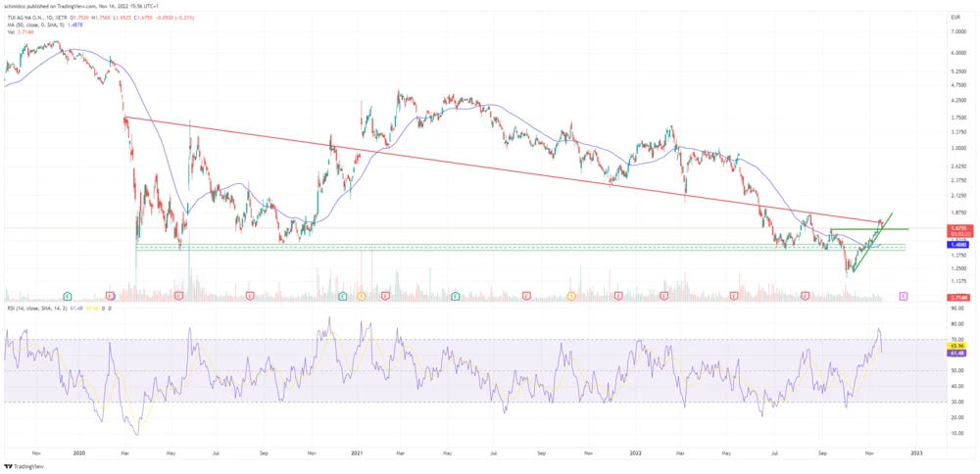
Task: Click the 2020 label on time axis
Action: click(x=80, y=453)
